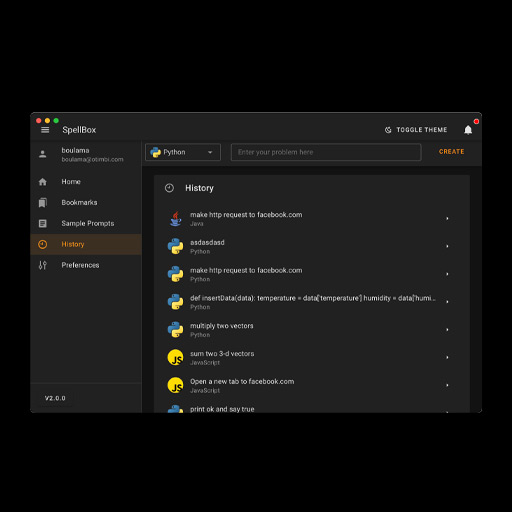
Task: Toggle theme with the TOGGLE THEME button
Action: coord(416,130)
